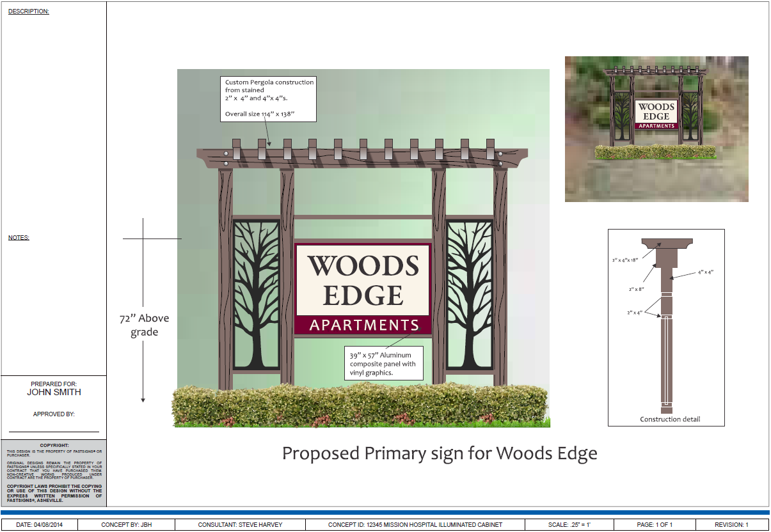Viewport: 771px width, 532px height.
Task: Click the left tree silhouette panel
Action: click(x=256, y=295)
